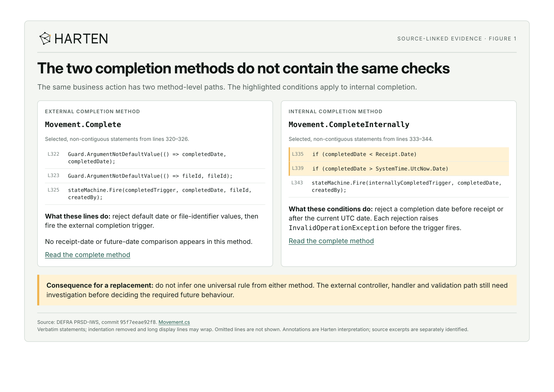The image size is (554, 392).
Task: Click the Guard statement for fileId
Action: point(150,176)
